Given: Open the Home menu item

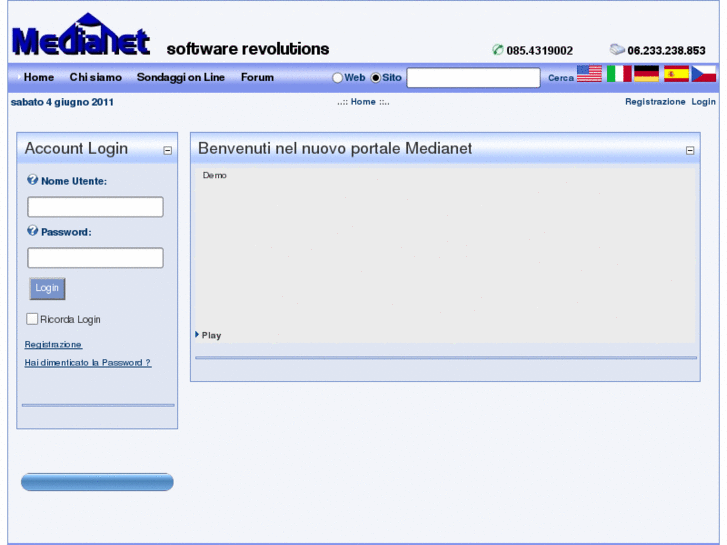Looking at the screenshot, I should [x=39, y=77].
